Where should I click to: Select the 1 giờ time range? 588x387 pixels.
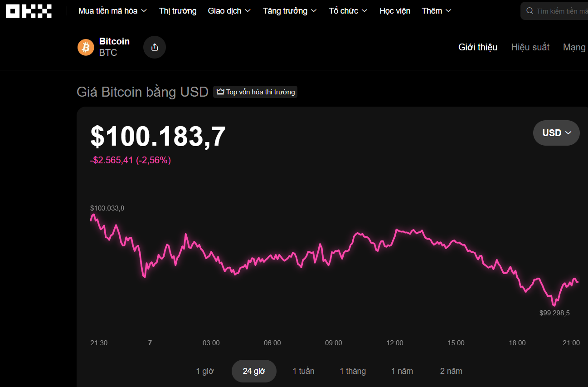coord(204,371)
